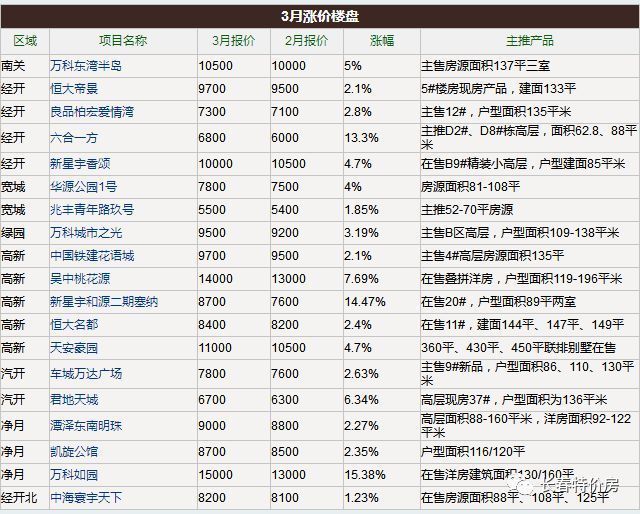
Task: Open the 天安豪园 project link
Action: tap(74, 348)
